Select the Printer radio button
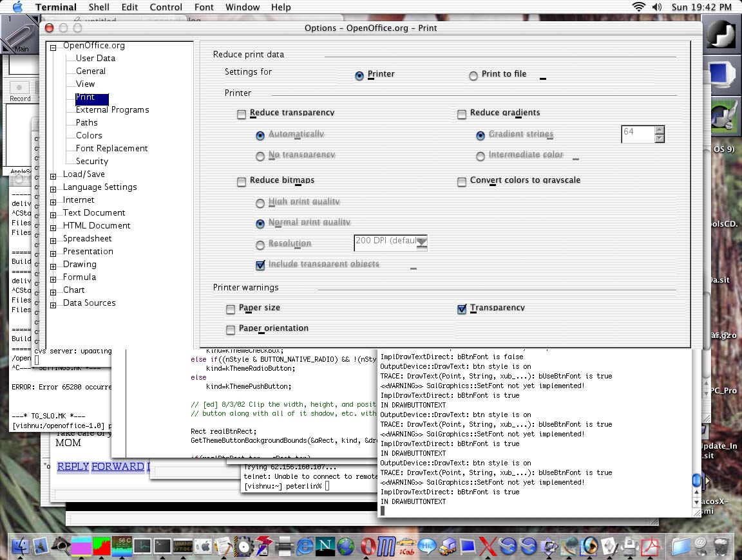742x560 pixels. (x=359, y=76)
